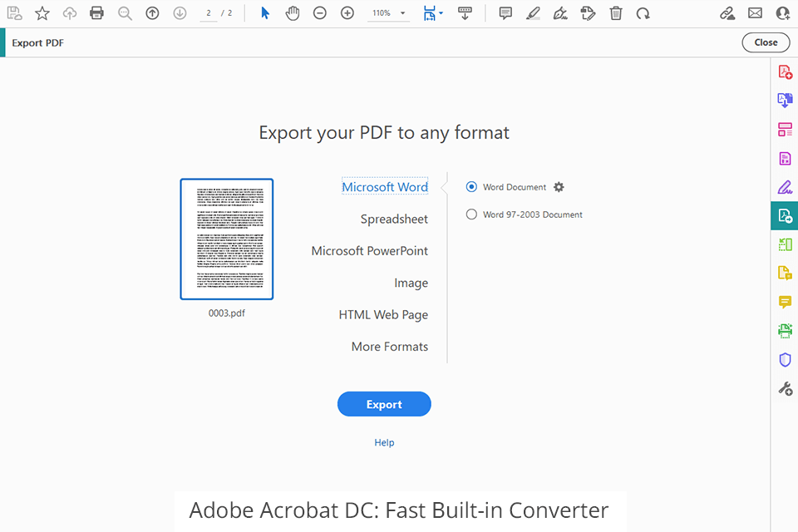The height and width of the screenshot is (532, 798).
Task: Add a sticky note comment
Action: [505, 13]
